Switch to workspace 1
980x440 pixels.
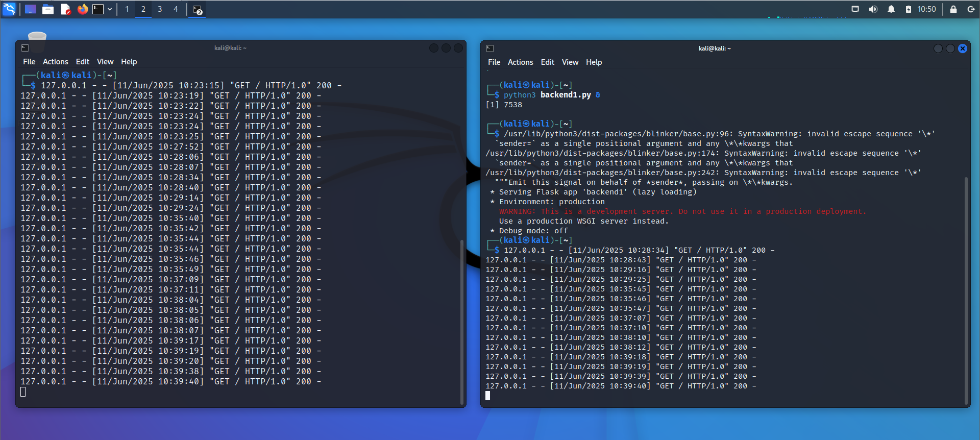tap(127, 9)
